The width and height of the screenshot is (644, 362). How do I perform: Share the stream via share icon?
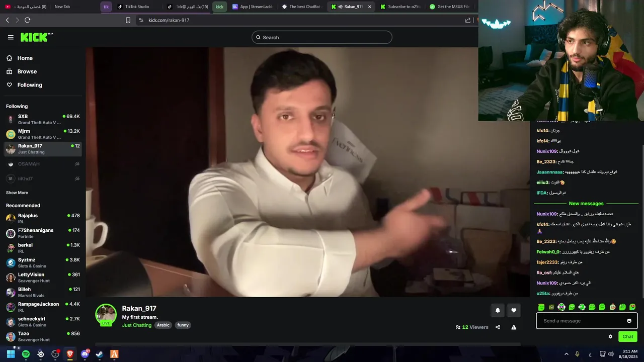click(498, 327)
